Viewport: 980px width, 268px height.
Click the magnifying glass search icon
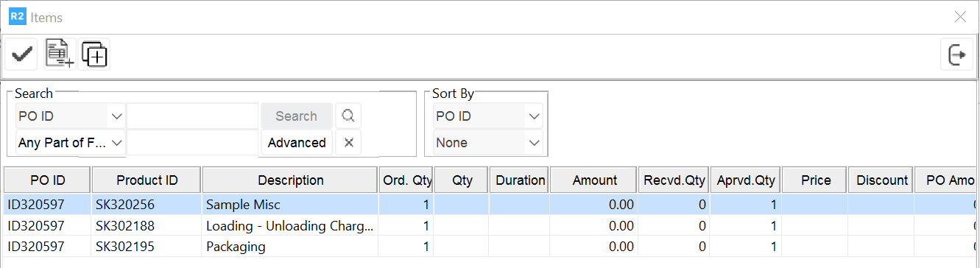[348, 116]
